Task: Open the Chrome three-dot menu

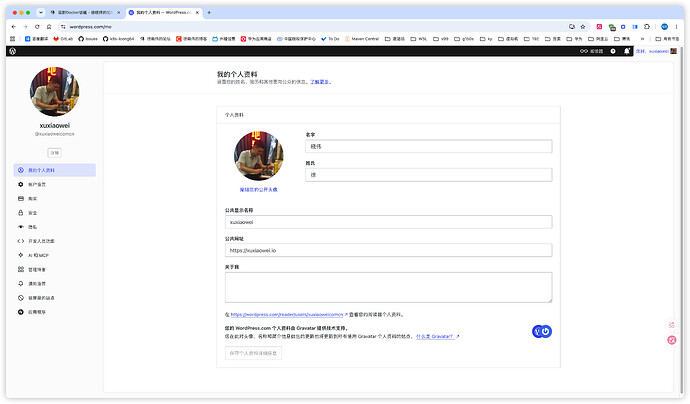Action: 676,27
